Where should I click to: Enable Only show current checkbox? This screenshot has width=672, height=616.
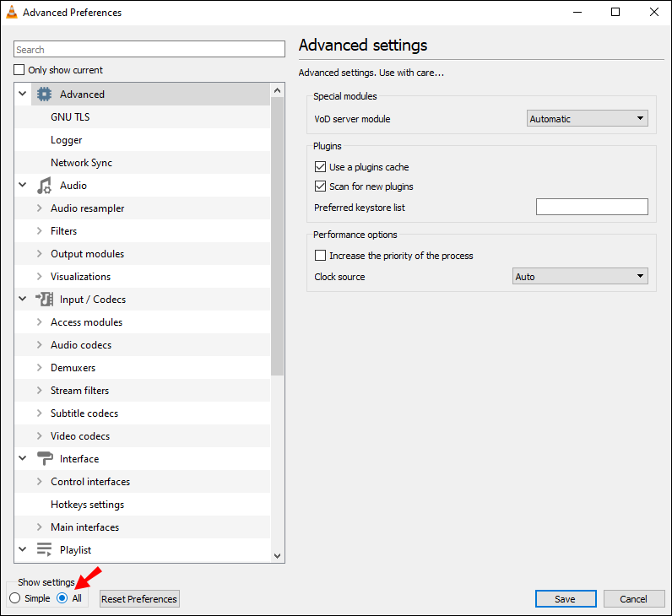tap(20, 70)
